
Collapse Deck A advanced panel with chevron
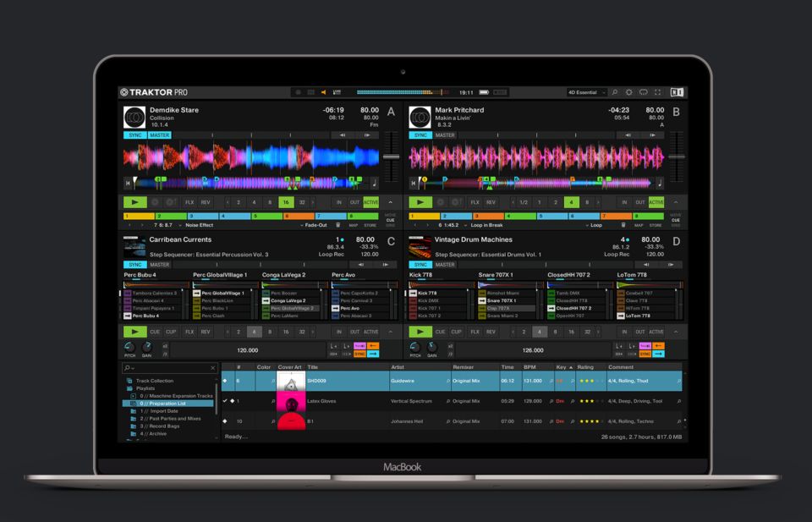click(390, 202)
